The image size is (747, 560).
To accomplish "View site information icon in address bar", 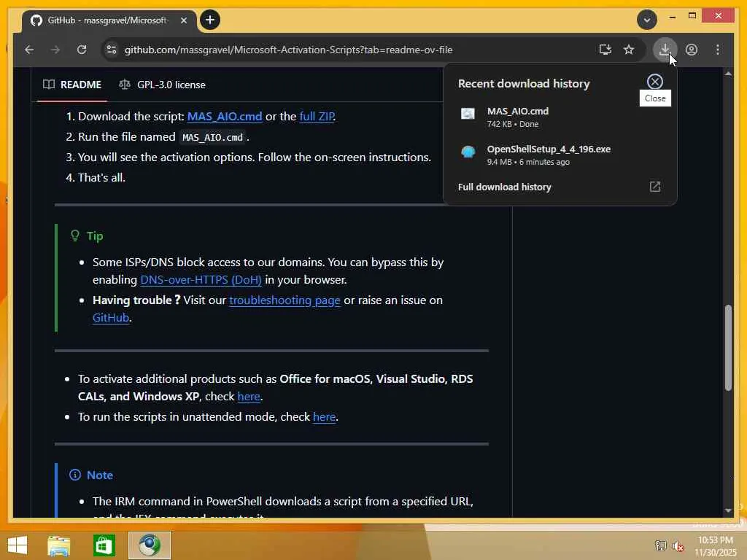I will (x=112, y=50).
